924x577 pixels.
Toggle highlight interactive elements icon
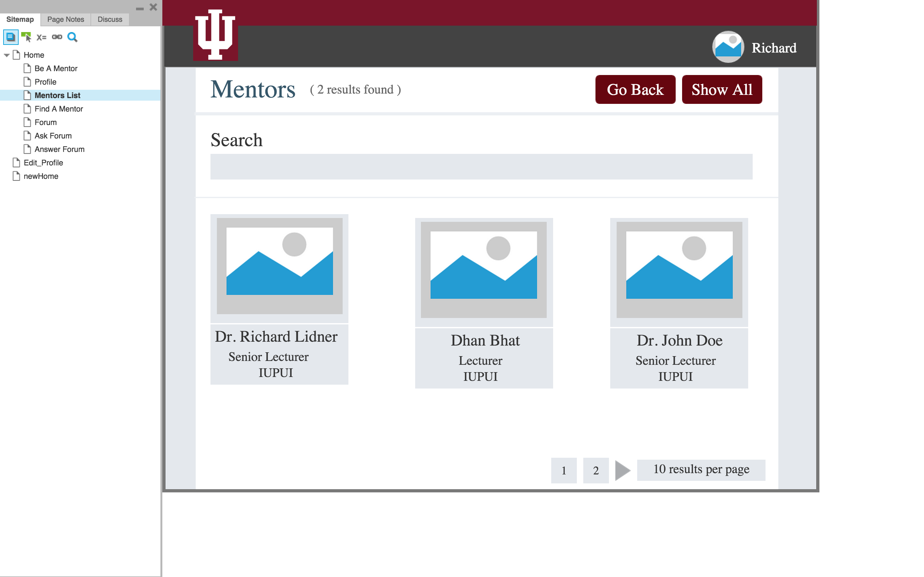click(26, 37)
